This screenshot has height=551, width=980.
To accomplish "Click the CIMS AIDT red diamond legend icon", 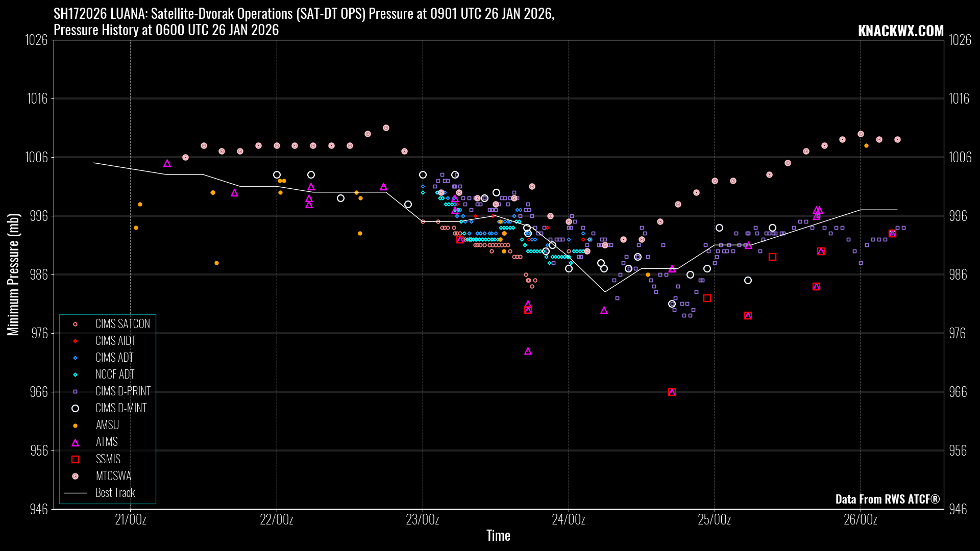I will click(75, 341).
